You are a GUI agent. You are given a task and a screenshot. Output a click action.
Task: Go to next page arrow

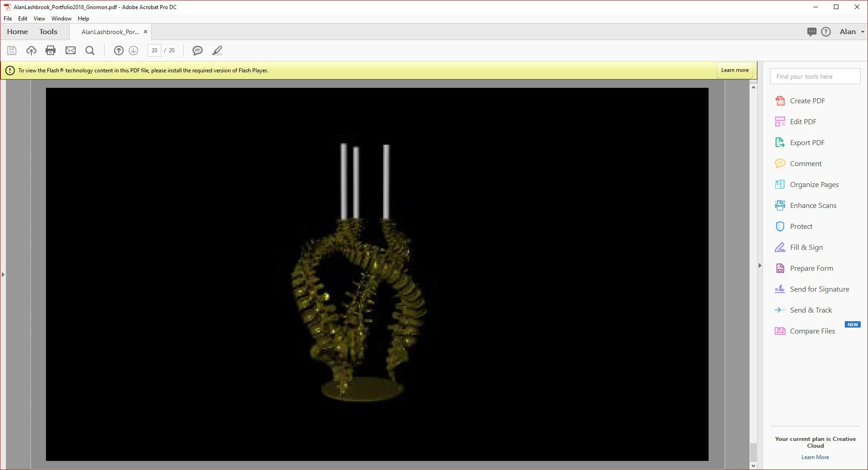(x=133, y=51)
